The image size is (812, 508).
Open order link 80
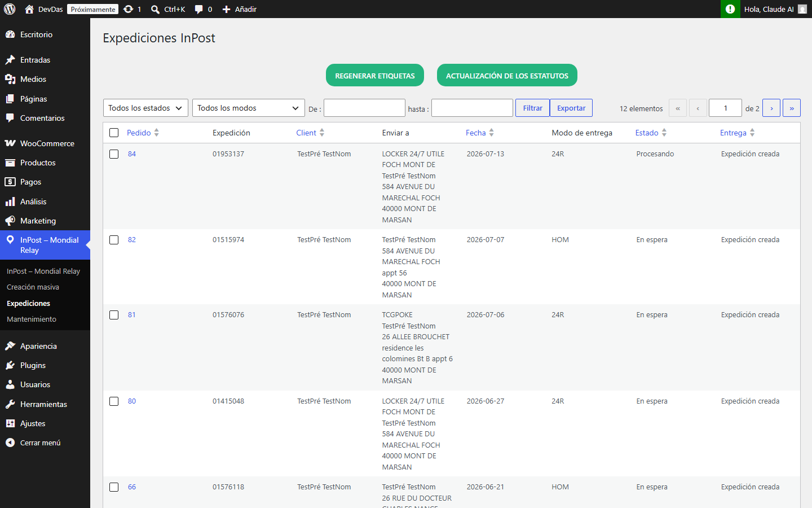(132, 401)
